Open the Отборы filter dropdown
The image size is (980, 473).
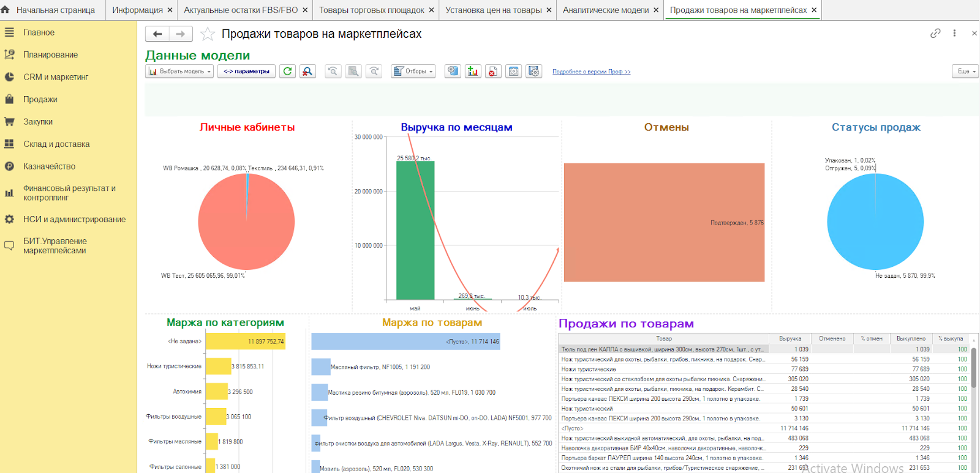[413, 72]
